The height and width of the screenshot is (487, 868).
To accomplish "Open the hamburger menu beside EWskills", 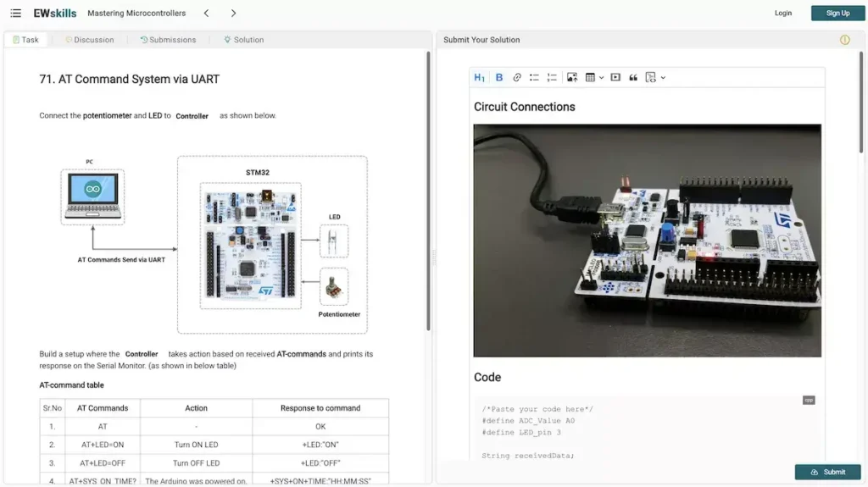I will [15, 13].
